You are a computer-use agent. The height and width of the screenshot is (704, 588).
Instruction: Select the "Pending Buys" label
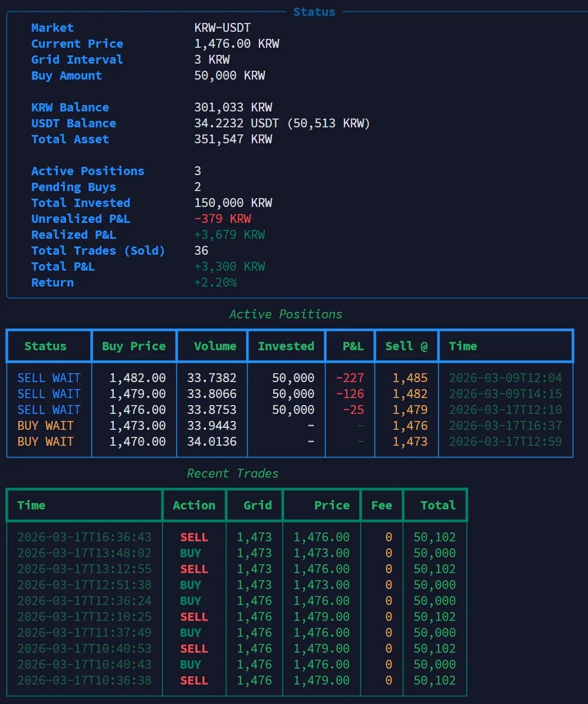(74, 187)
